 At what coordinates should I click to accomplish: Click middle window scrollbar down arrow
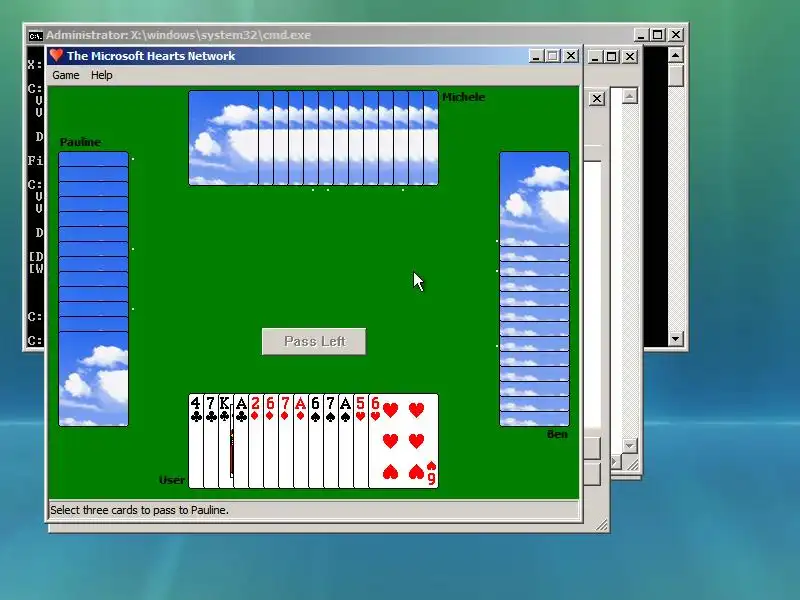630,445
